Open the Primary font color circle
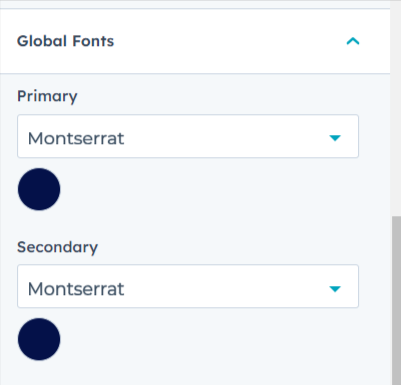Image resolution: width=401 pixels, height=385 pixels. click(x=39, y=189)
